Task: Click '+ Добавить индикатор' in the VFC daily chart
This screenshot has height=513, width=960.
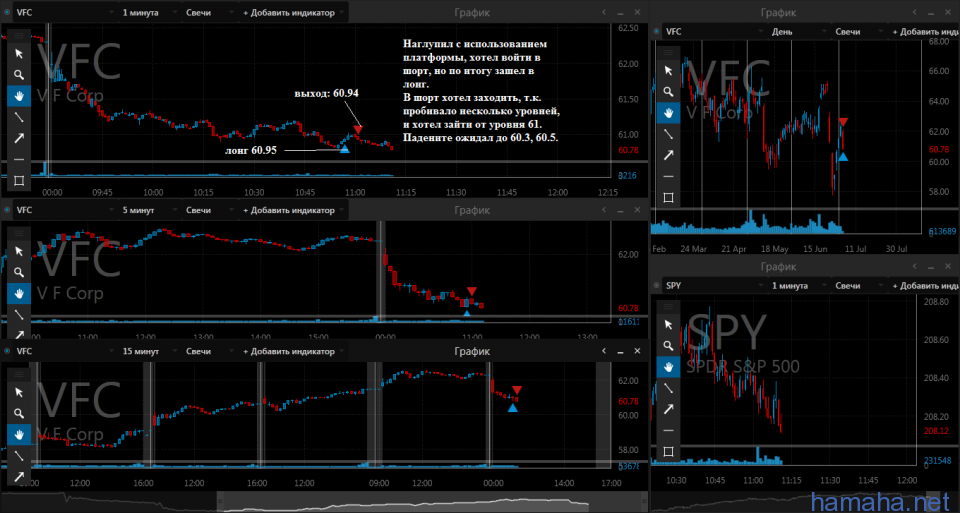Action: [924, 31]
